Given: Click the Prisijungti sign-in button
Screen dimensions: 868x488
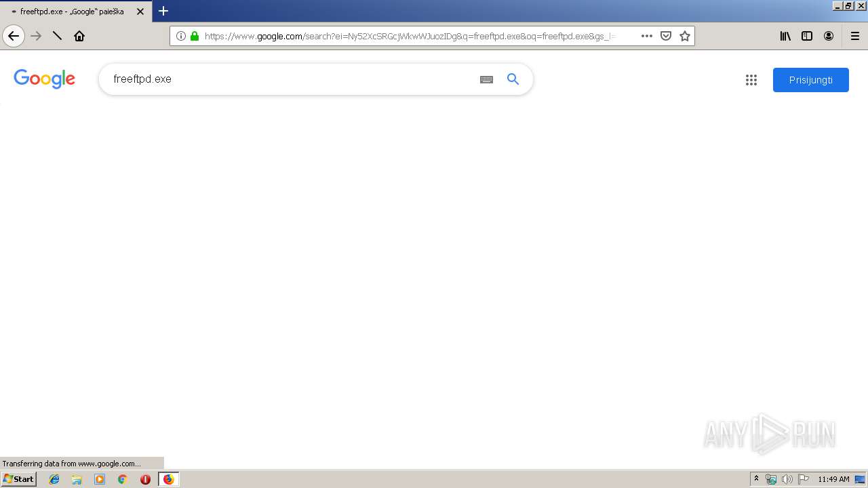Looking at the screenshot, I should [x=811, y=80].
